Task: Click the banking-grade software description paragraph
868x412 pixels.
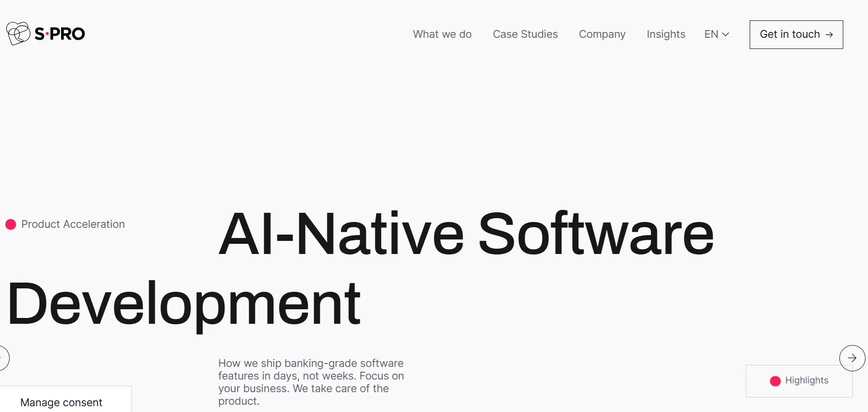Action: (x=311, y=382)
